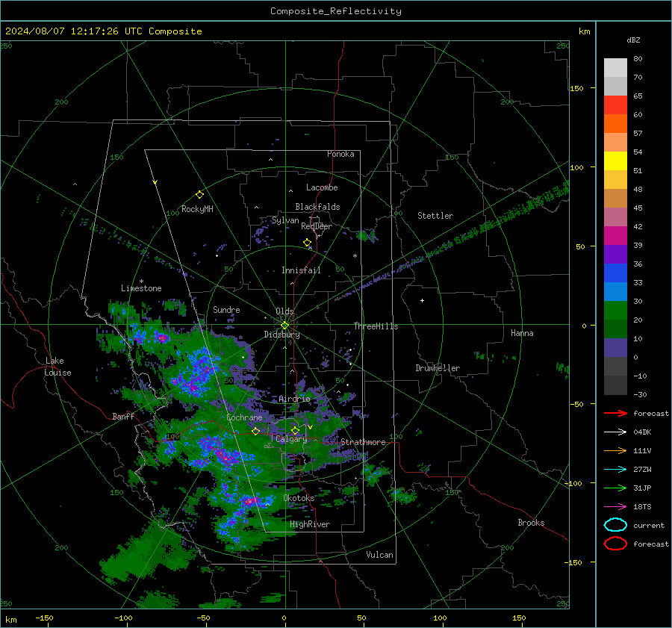Select the Airdrie city label

coord(294,399)
